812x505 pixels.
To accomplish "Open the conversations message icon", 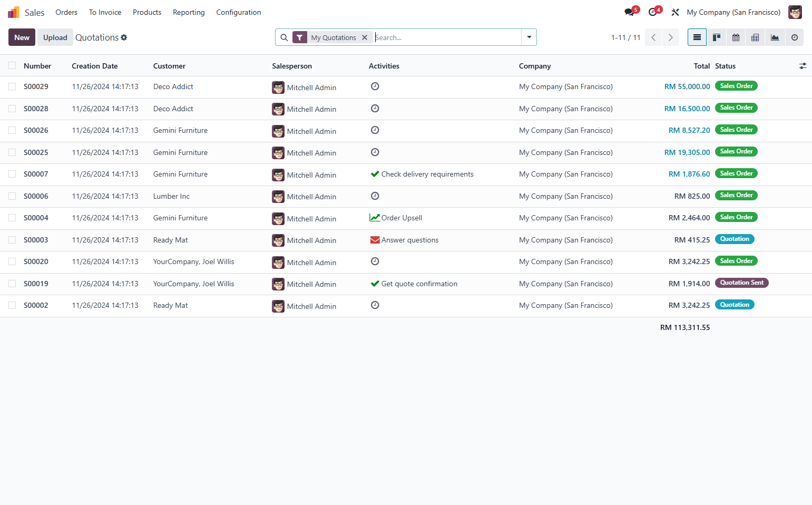I will click(629, 12).
